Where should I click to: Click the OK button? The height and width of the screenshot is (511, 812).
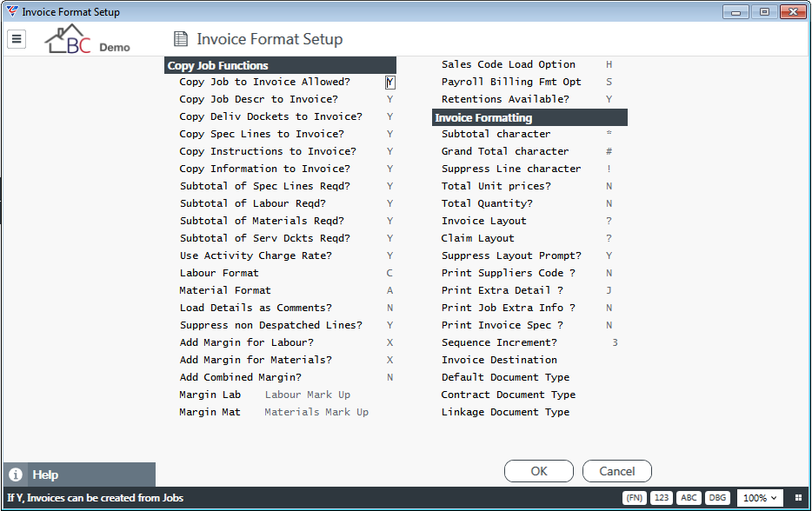coord(538,471)
